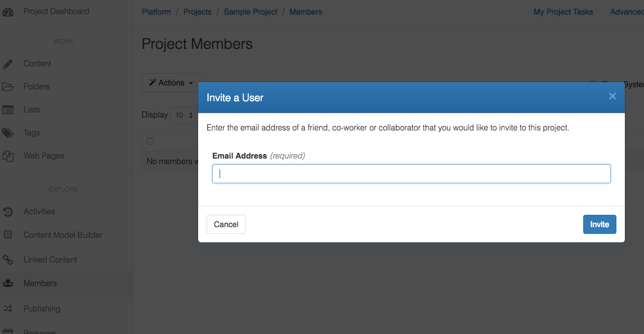Open Content Model Builder in sidebar

click(62, 235)
